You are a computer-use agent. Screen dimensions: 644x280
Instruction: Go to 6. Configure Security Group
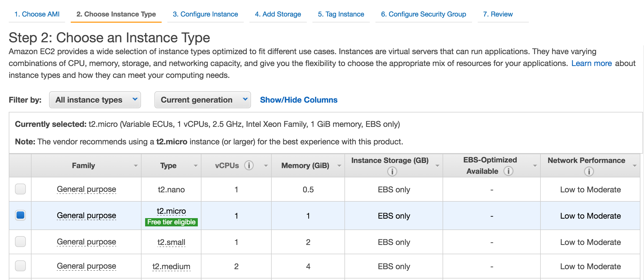(424, 14)
